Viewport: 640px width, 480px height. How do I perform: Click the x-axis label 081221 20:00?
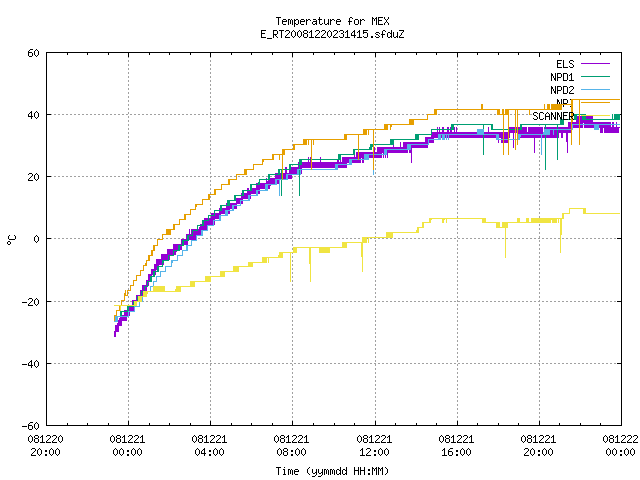[538, 446]
